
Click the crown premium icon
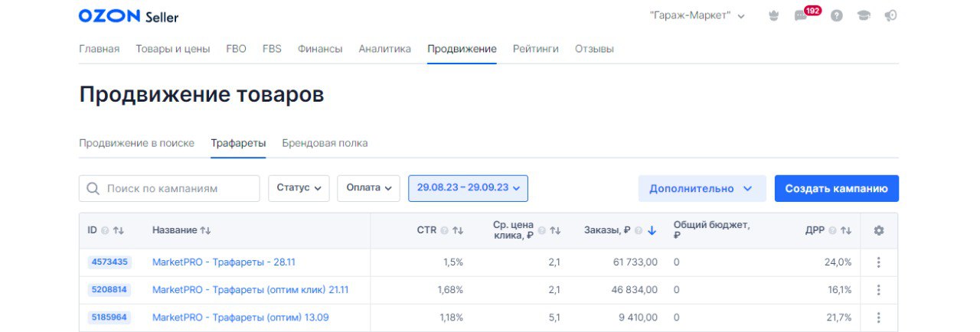point(773,16)
